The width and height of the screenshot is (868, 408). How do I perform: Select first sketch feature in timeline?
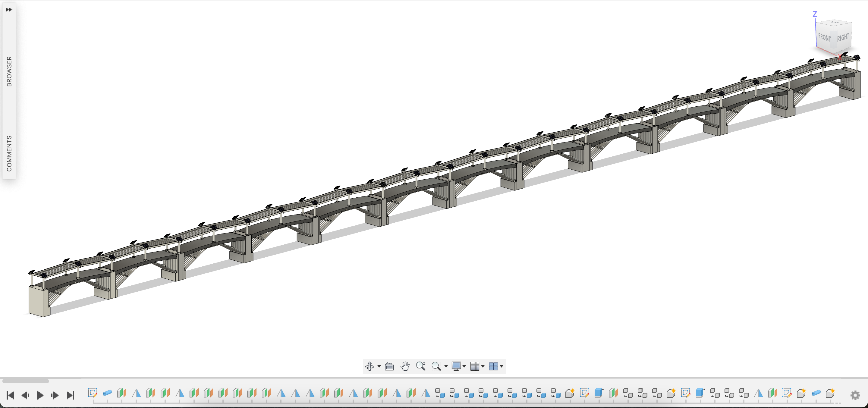[92, 393]
